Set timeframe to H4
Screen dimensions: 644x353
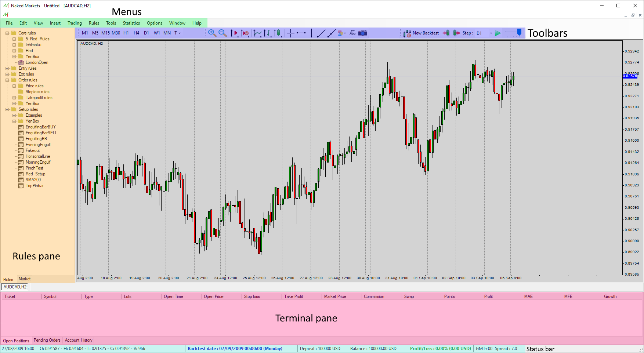click(x=136, y=33)
